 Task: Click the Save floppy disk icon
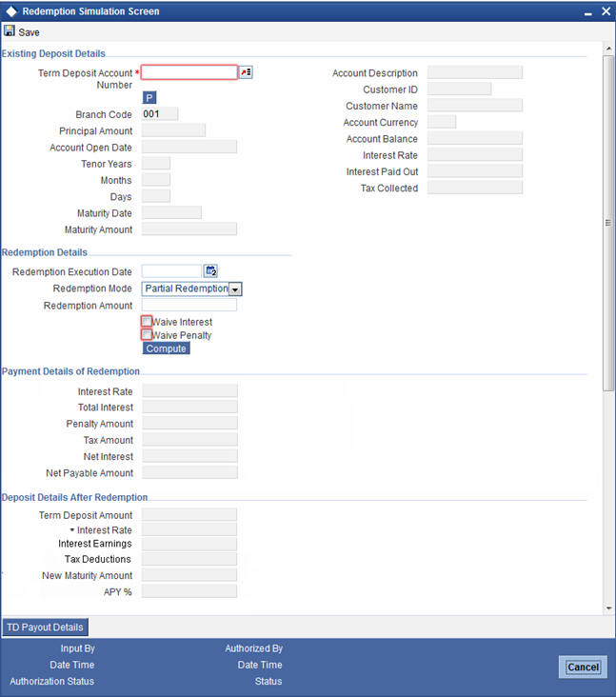pyautogui.click(x=9, y=31)
